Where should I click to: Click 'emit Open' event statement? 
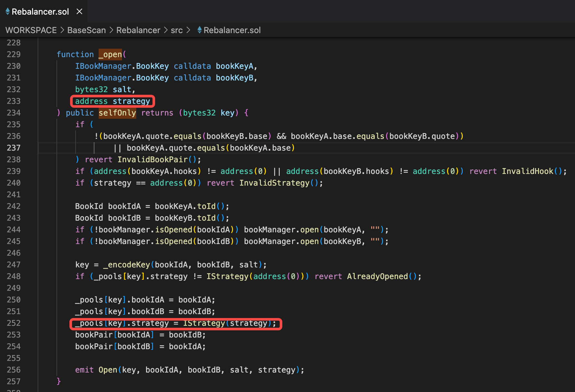point(96,370)
